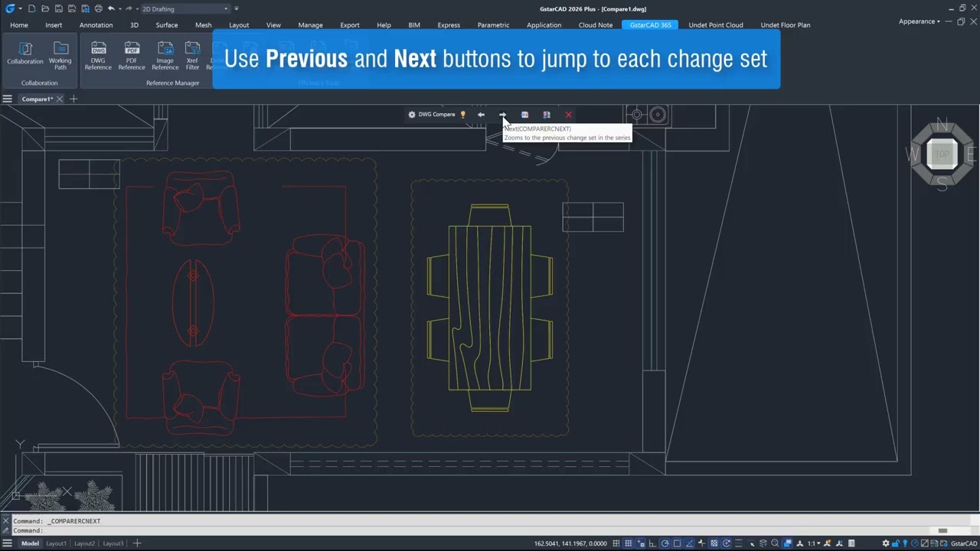Viewport: 980px width, 551px height.
Task: Open the Collaboration panel title
Action: (x=39, y=83)
